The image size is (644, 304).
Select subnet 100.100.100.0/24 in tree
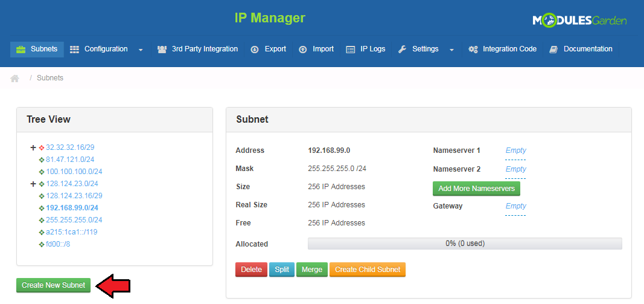coord(74,172)
